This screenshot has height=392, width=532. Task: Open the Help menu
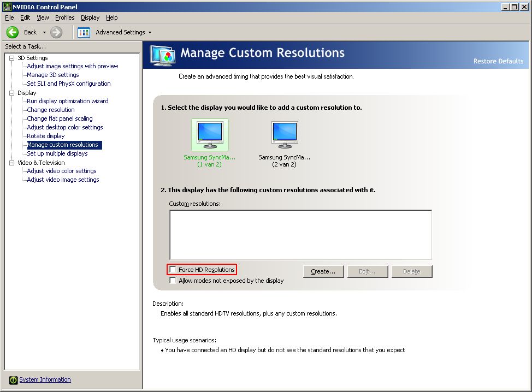[x=111, y=17]
